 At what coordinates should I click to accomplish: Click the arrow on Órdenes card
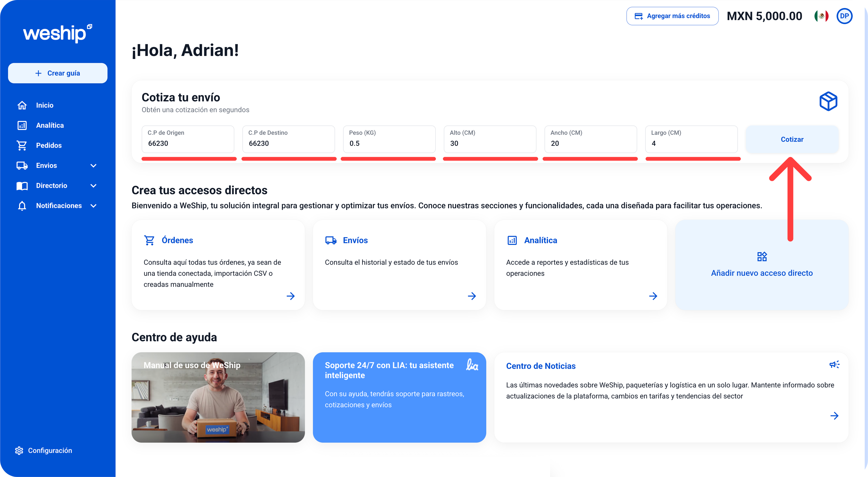290,296
